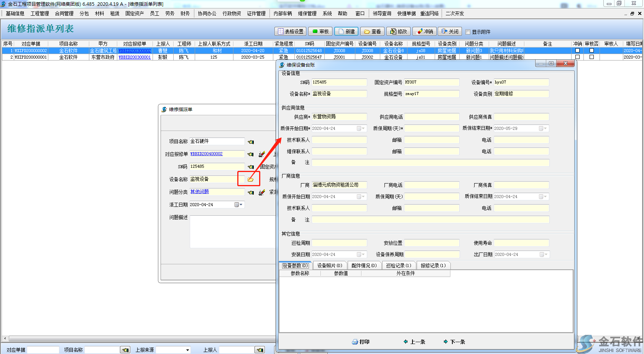Image resolution: width=644 pixels, height=354 pixels.
Task: Click the 派工日期 column header
Action: 253,44
